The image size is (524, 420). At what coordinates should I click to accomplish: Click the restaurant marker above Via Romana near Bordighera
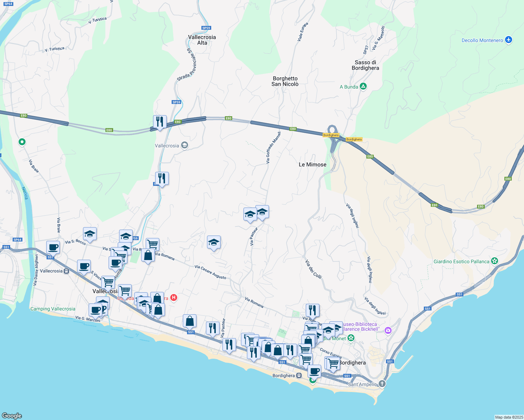click(312, 311)
